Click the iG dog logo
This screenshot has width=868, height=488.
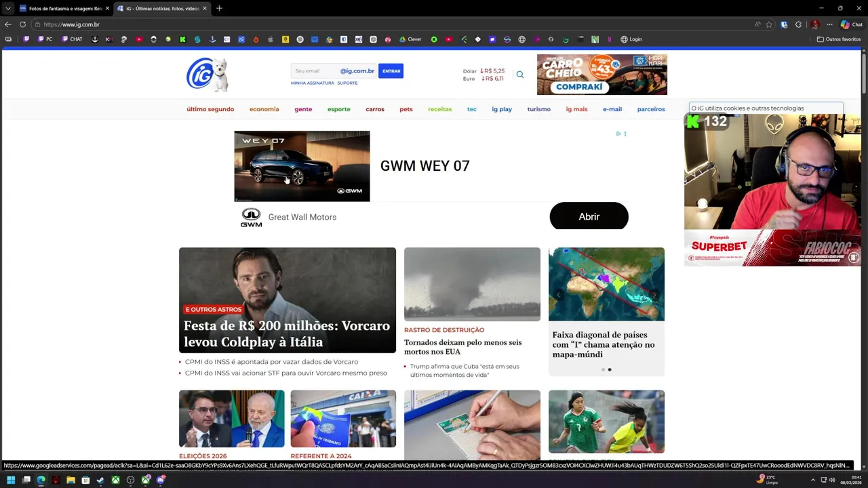point(208,75)
